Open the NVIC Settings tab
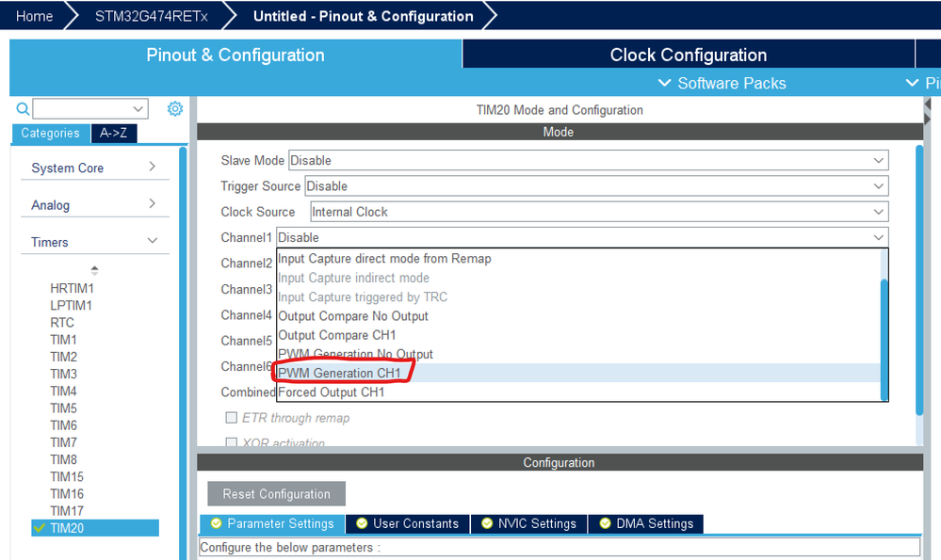 (x=529, y=523)
